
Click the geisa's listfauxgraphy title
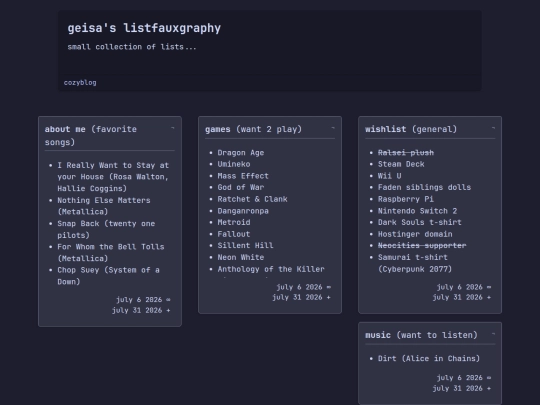[144, 28]
